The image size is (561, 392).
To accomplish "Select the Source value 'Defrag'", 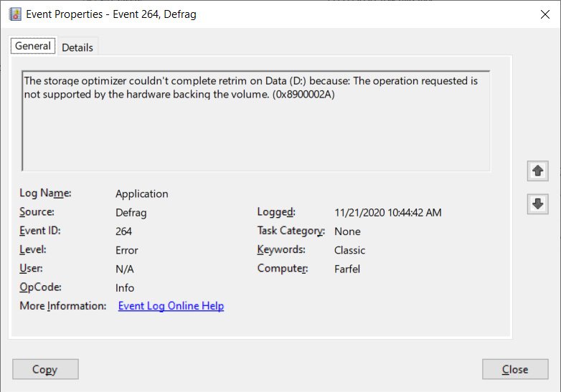I will 131,212.
